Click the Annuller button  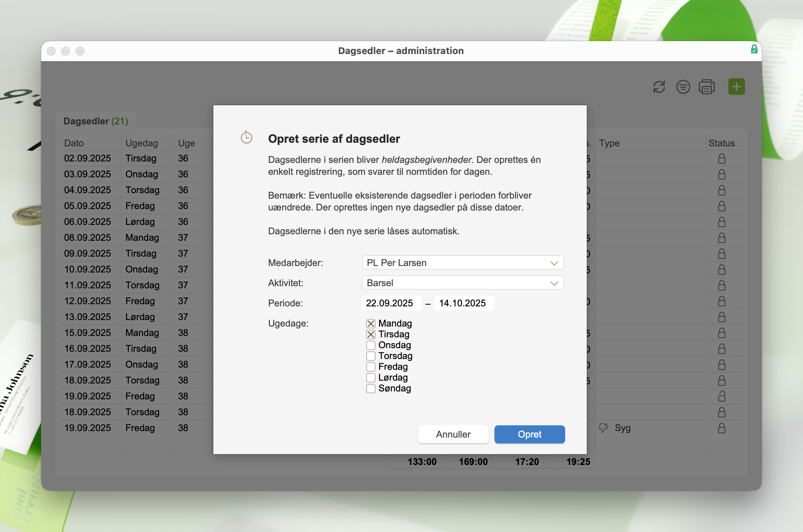(x=453, y=434)
